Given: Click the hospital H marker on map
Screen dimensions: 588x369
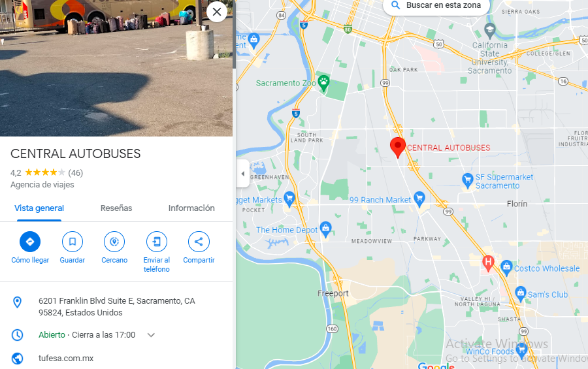Looking at the screenshot, I should (x=488, y=263).
